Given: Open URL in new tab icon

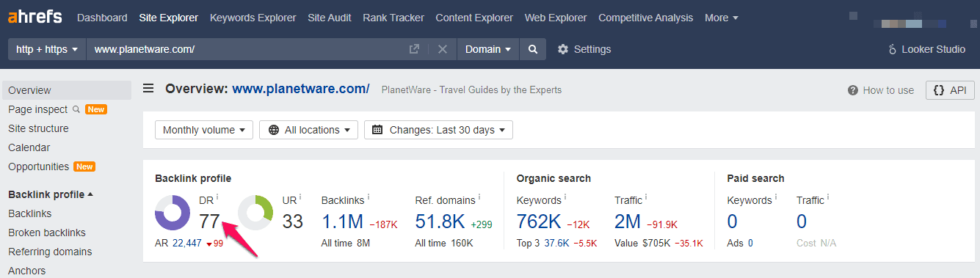Looking at the screenshot, I should click(414, 49).
